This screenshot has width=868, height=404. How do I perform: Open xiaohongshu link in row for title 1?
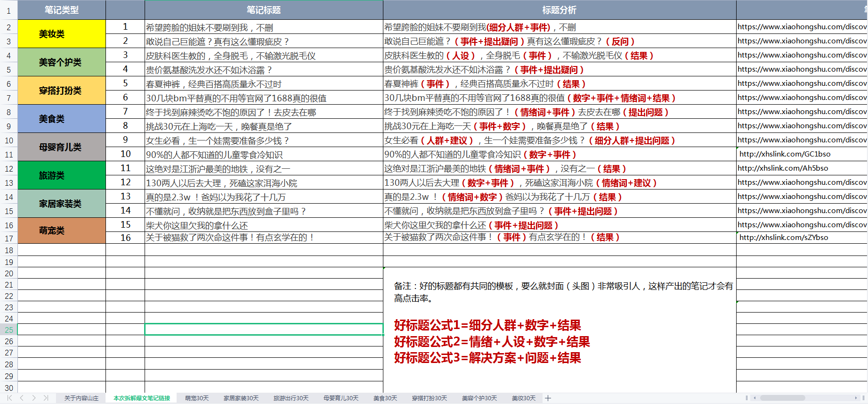click(802, 27)
